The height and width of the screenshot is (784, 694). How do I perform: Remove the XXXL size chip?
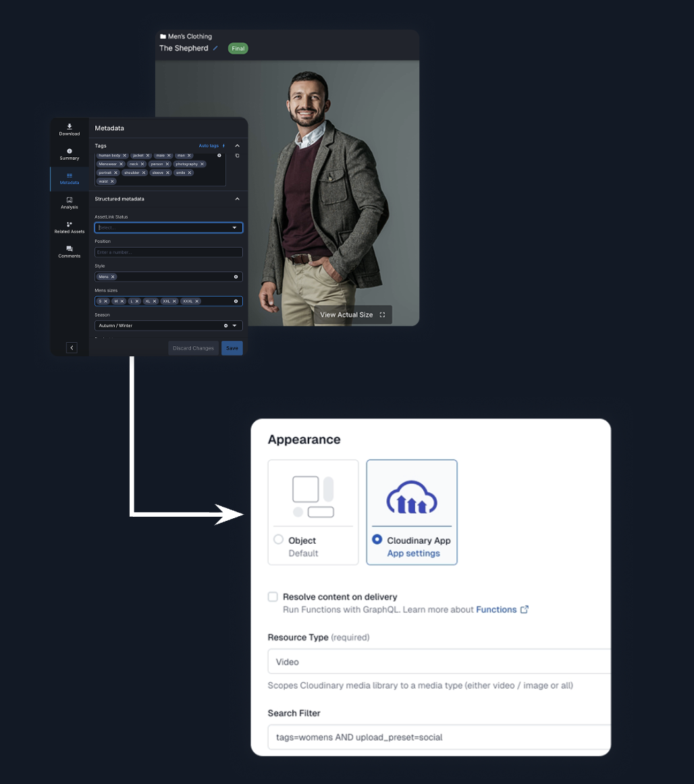tap(196, 301)
